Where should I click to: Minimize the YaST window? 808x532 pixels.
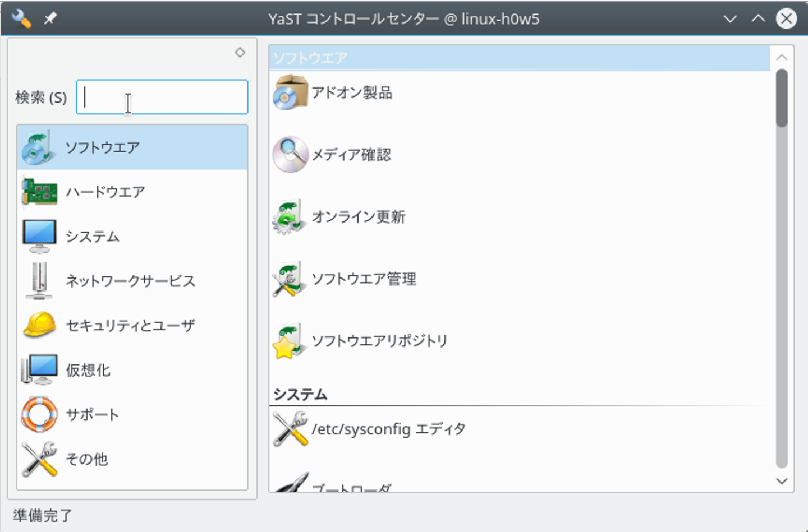coord(730,18)
